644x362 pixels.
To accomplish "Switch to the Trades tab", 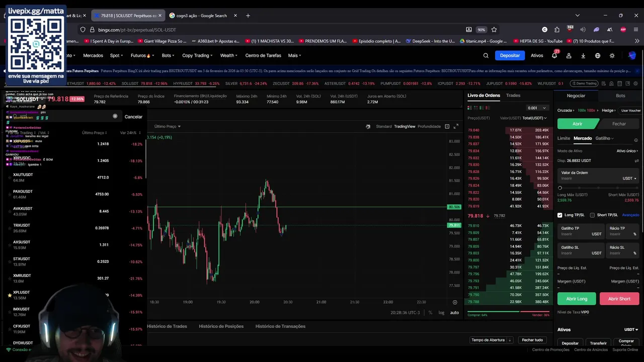I will pyautogui.click(x=513, y=96).
